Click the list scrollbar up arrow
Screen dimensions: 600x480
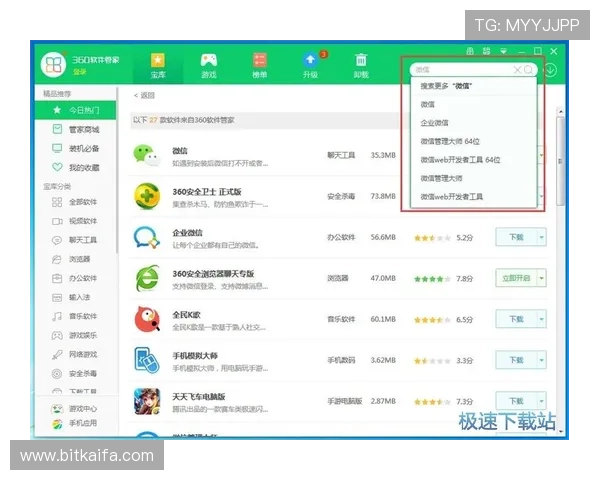point(561,111)
